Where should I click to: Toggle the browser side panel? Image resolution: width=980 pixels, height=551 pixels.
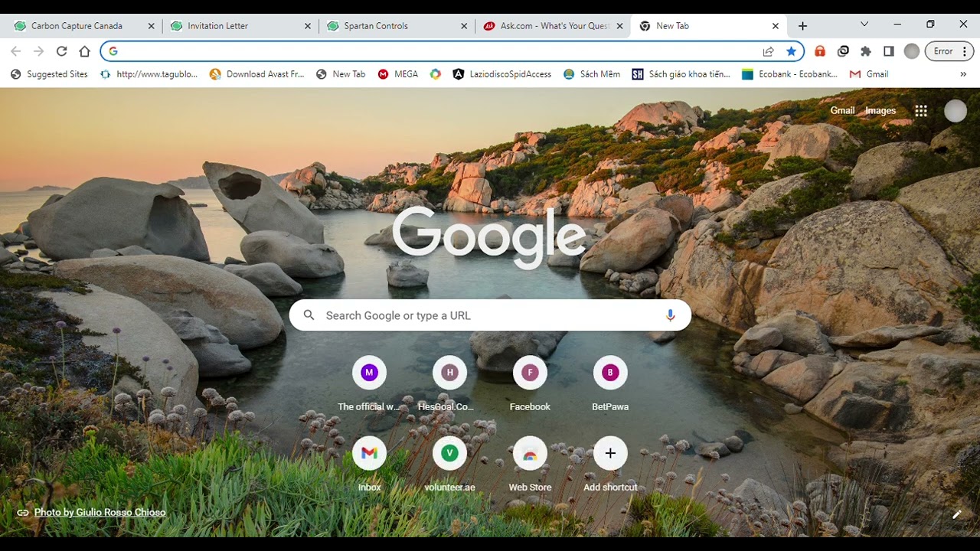pos(889,51)
